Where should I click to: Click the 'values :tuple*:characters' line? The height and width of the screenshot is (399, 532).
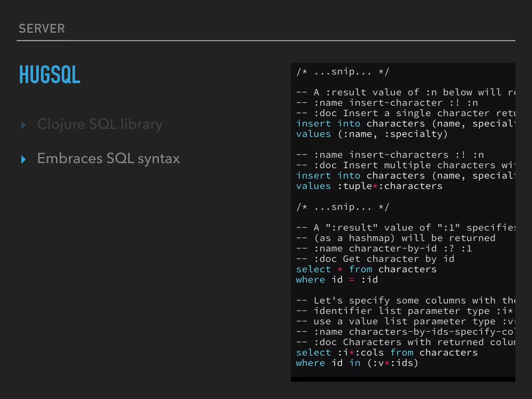pyautogui.click(x=369, y=186)
